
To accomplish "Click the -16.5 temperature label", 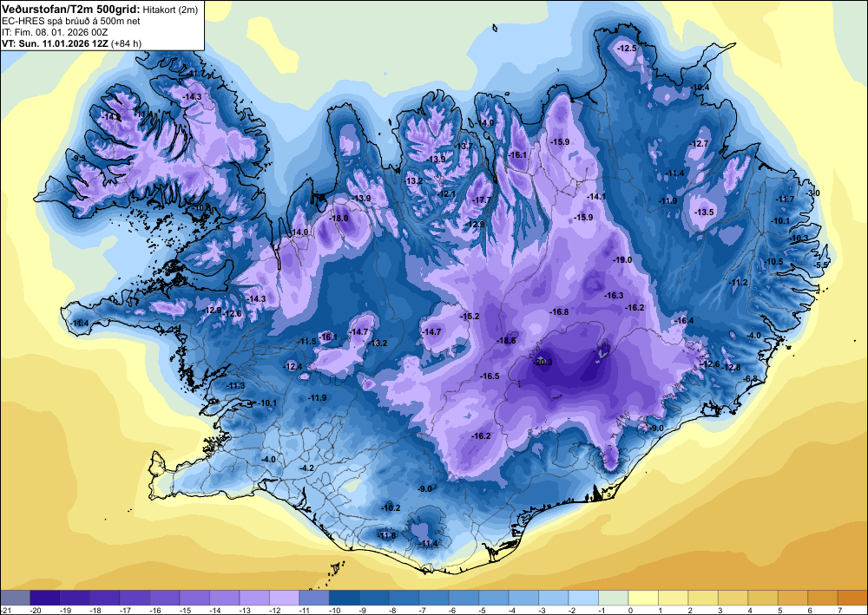I will pos(490,376).
